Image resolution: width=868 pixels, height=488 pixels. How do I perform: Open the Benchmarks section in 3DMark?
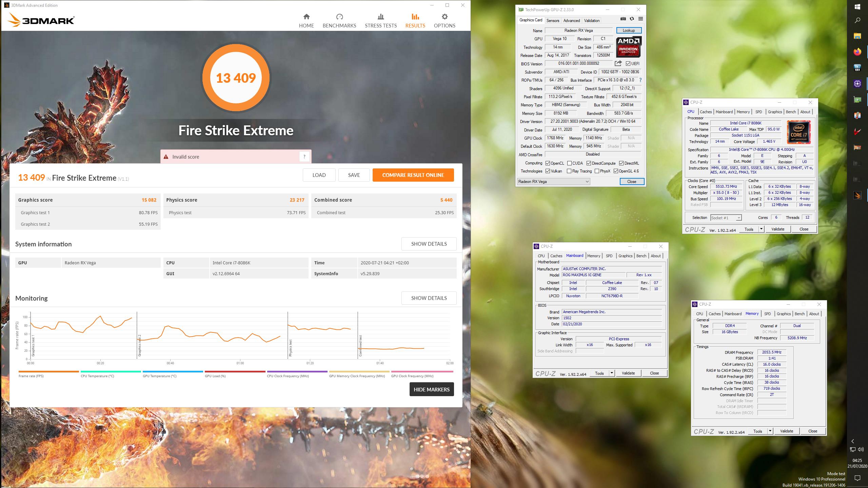[x=339, y=21]
